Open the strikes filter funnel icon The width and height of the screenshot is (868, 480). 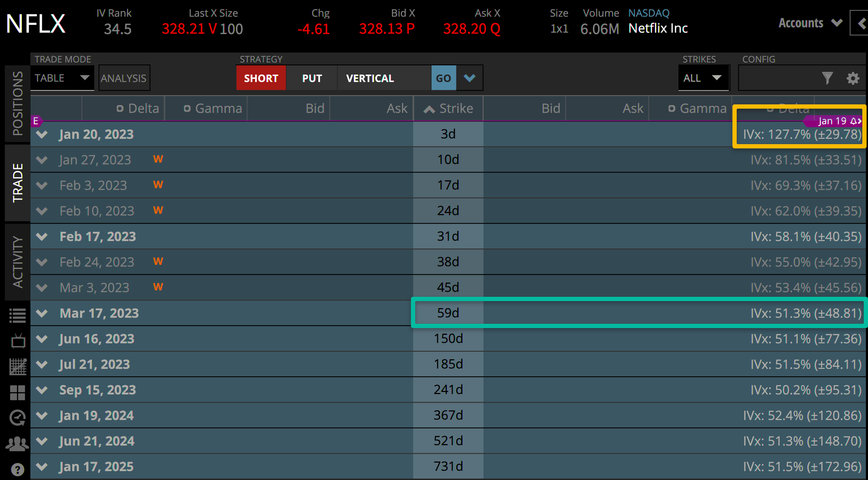click(828, 78)
